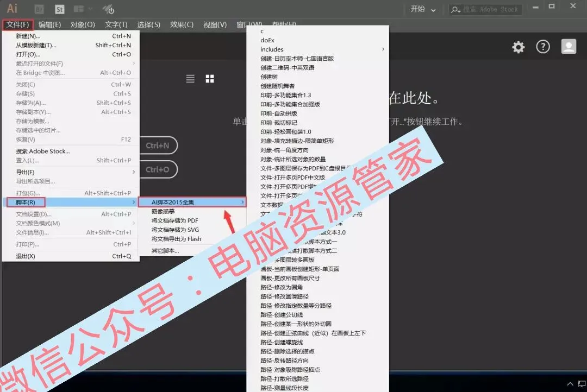Select the 脚本(R) menu entry
Image resolution: width=587 pixels, height=392 pixels.
pos(71,203)
